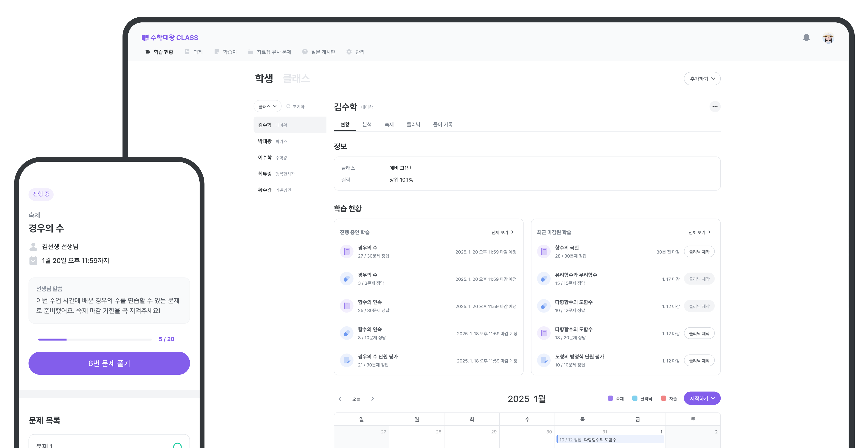
Task: Toggle the 숙제 legend filter
Action: tap(616, 398)
